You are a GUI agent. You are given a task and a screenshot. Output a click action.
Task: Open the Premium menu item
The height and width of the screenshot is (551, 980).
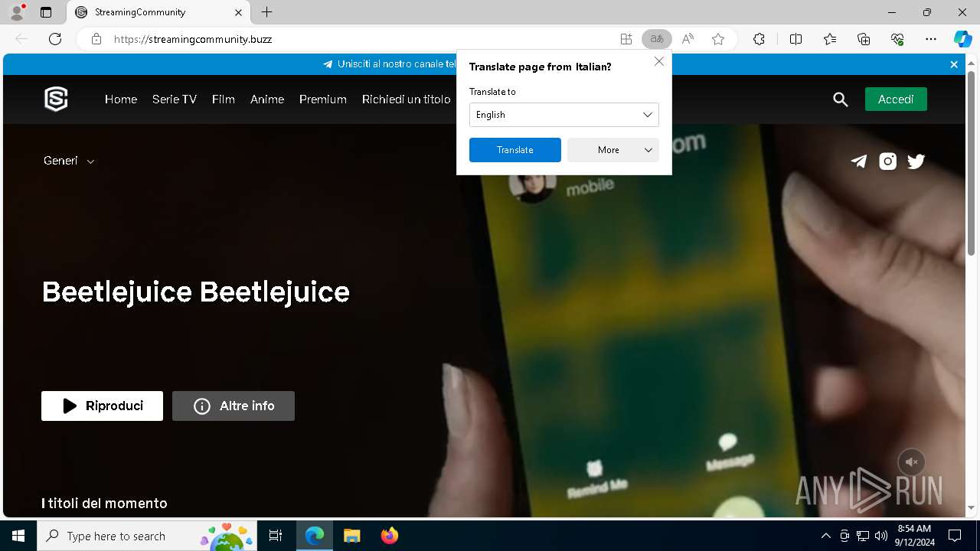pyautogui.click(x=323, y=99)
